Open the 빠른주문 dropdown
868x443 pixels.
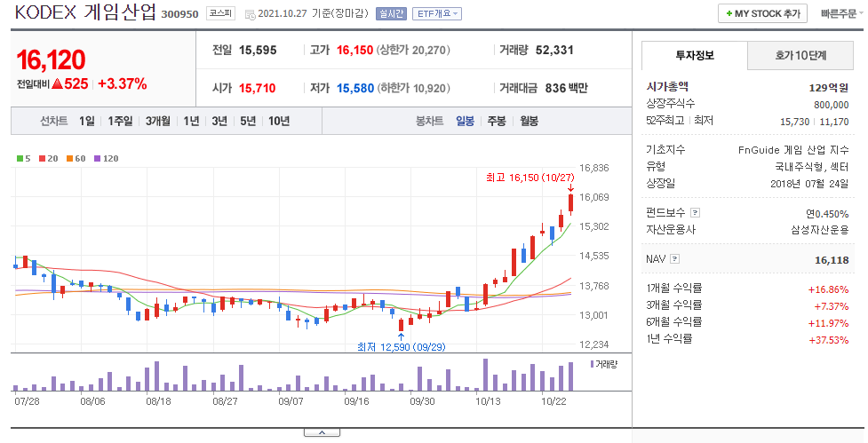pyautogui.click(x=841, y=14)
